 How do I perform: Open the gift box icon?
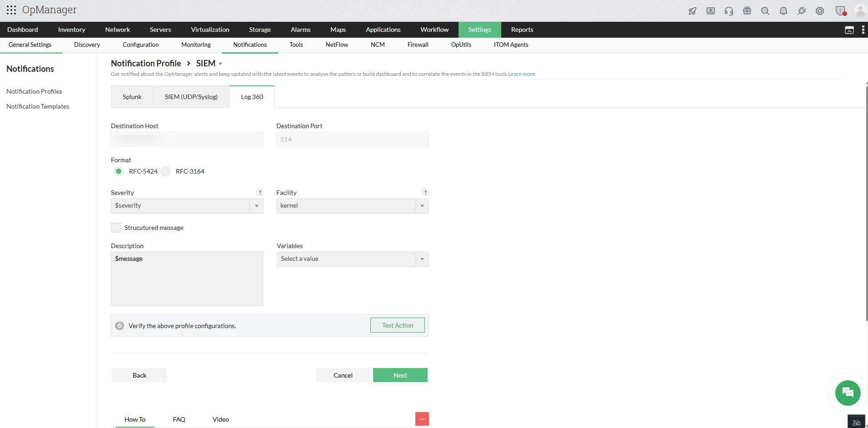coord(747,11)
